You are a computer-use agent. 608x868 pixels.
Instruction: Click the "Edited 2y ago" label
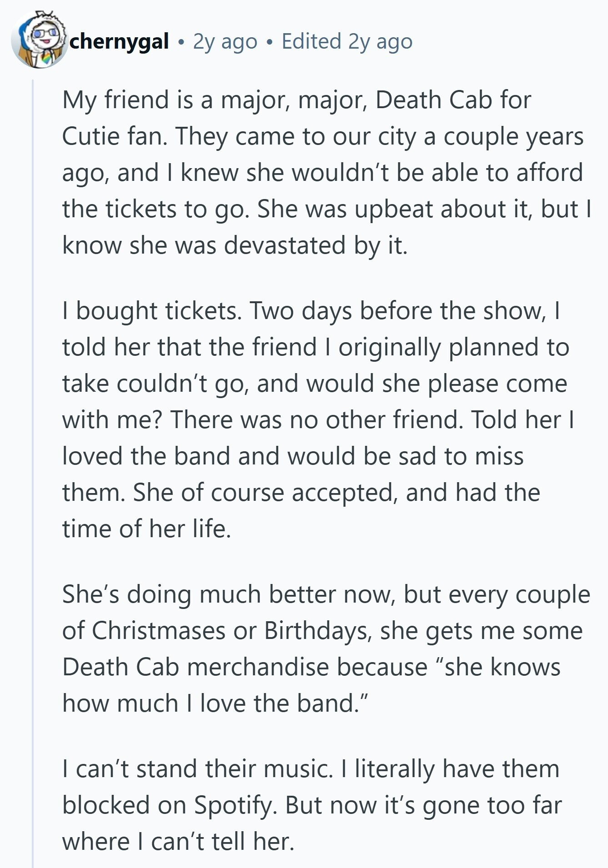pyautogui.click(x=347, y=42)
